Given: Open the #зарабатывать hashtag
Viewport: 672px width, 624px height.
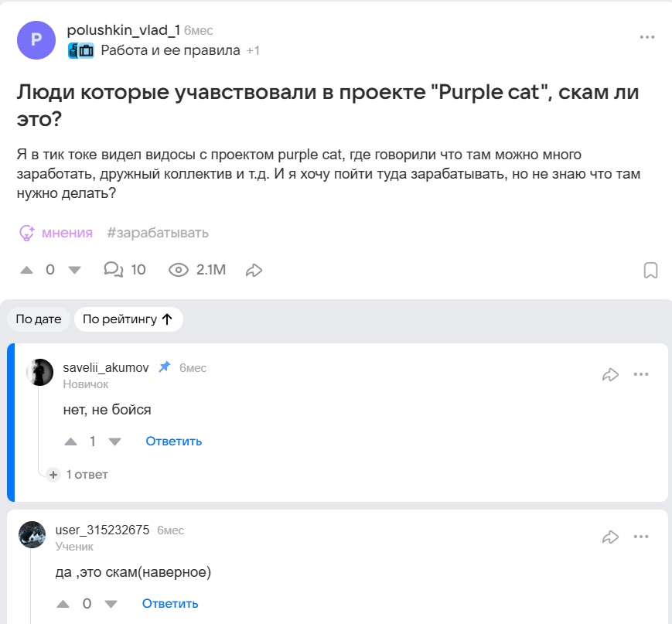Looking at the screenshot, I should [x=158, y=233].
